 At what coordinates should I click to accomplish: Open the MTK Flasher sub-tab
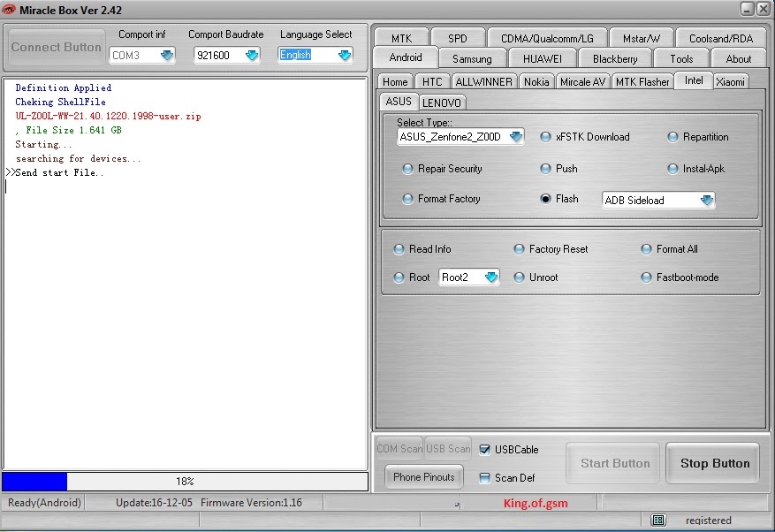coord(642,81)
